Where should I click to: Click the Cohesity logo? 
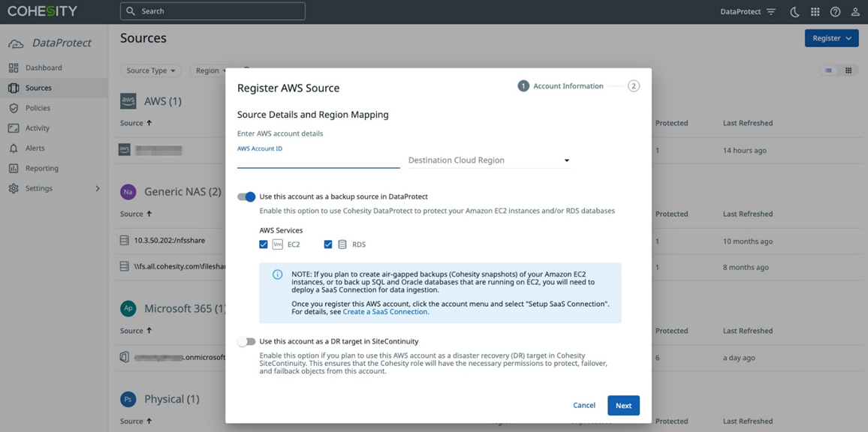pyautogui.click(x=43, y=11)
